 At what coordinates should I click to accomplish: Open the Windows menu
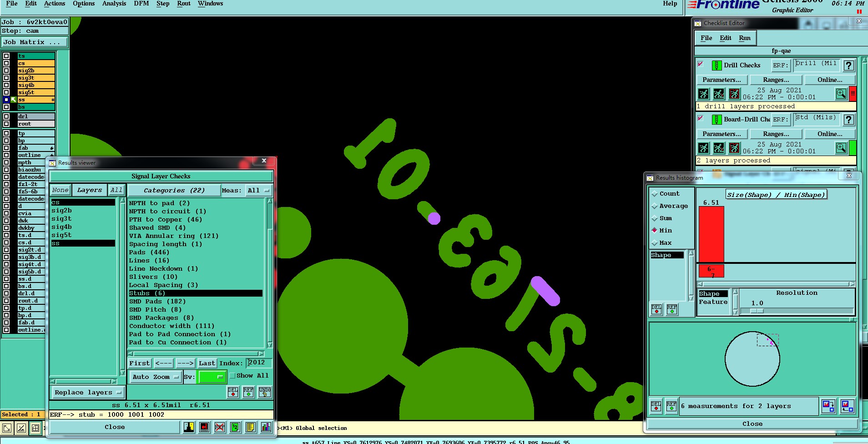[211, 4]
